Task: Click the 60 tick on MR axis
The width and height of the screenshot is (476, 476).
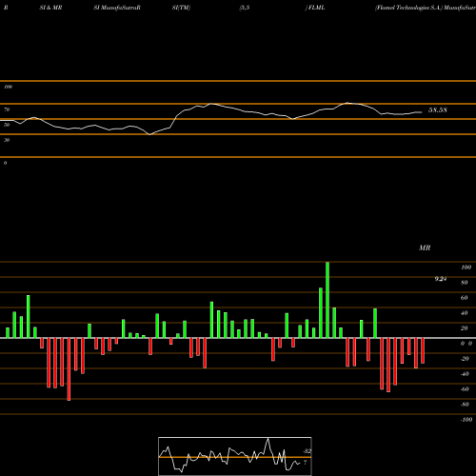Action: coord(465,298)
